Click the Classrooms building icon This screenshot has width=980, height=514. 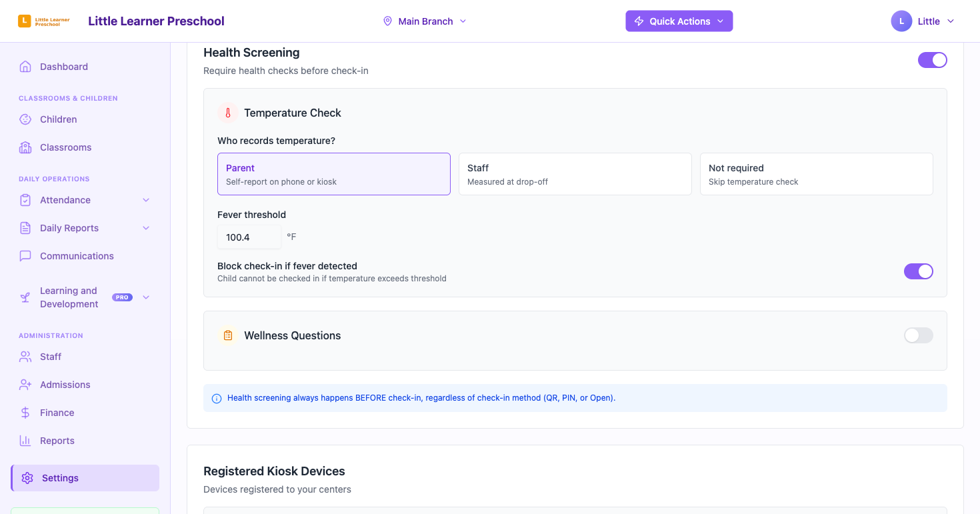pos(25,147)
